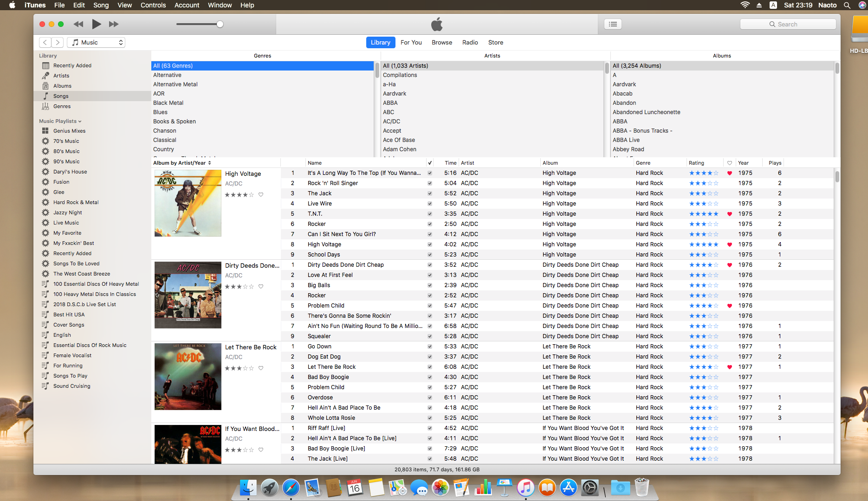The image size is (868, 501).
Task: Select the Hard Rock & Metal playlist
Action: 76,202
